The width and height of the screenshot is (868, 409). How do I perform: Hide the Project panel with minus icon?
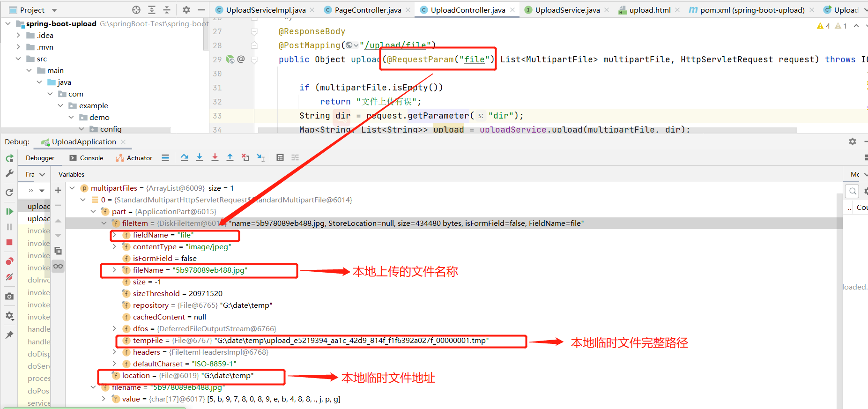click(201, 10)
